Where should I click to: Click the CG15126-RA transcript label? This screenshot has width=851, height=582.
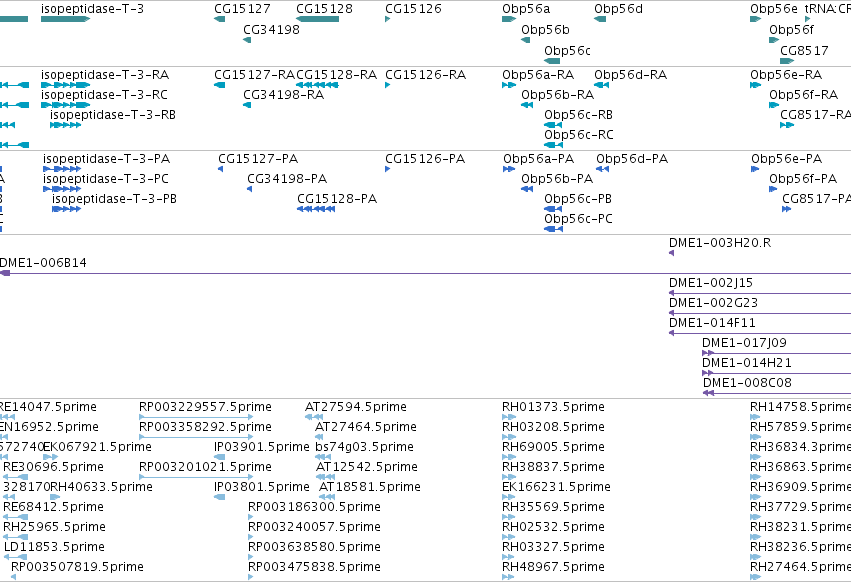[x=426, y=74]
